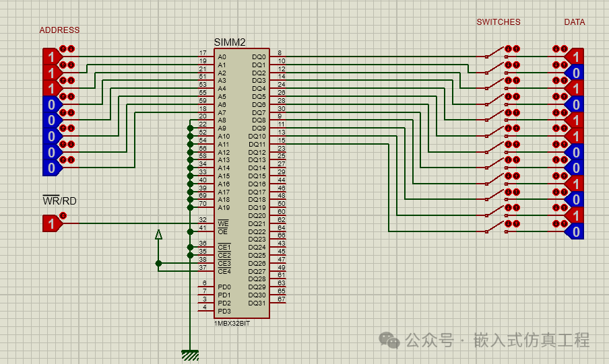Image resolution: width=609 pixels, height=364 pixels.
Task: Click the SWITCHES text label
Action: pos(499,22)
